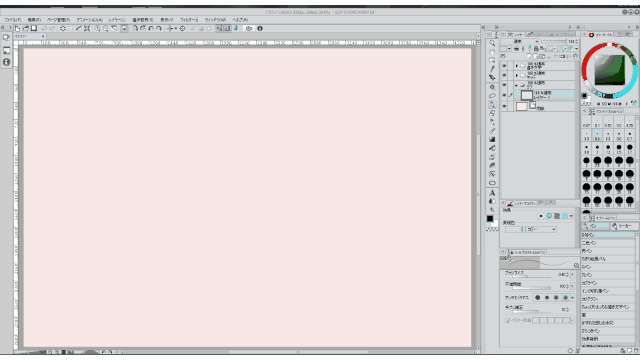
Task: Click the New file icon in command bar
Action: tap(18, 29)
